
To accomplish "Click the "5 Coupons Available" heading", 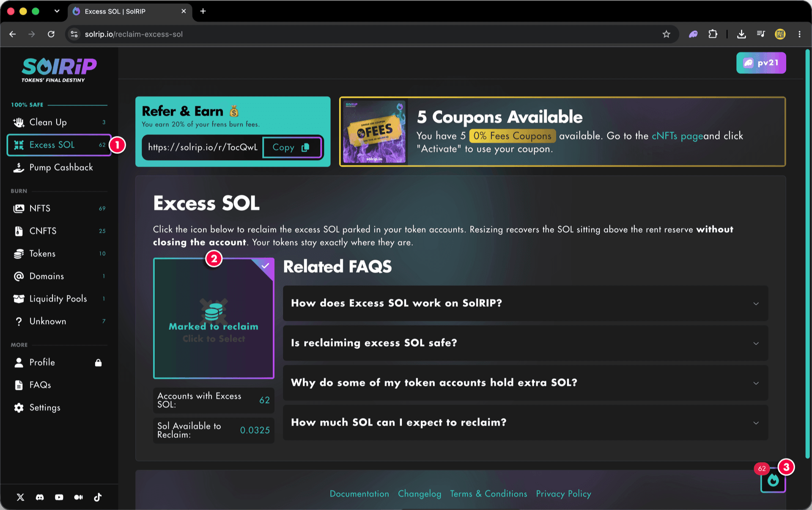I will pos(499,117).
